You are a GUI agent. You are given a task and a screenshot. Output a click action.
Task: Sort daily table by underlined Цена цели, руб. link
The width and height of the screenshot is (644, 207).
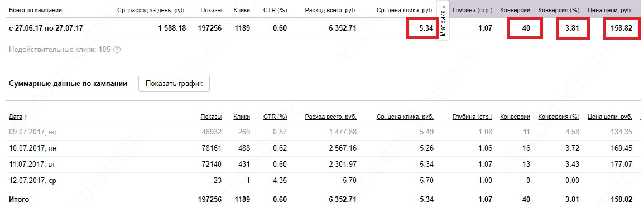610,117
